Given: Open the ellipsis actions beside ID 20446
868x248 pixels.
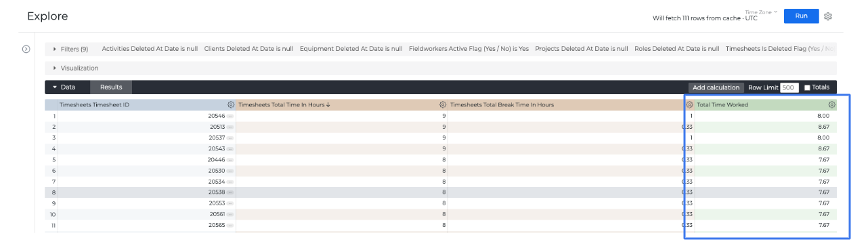Looking at the screenshot, I should pyautogui.click(x=230, y=160).
